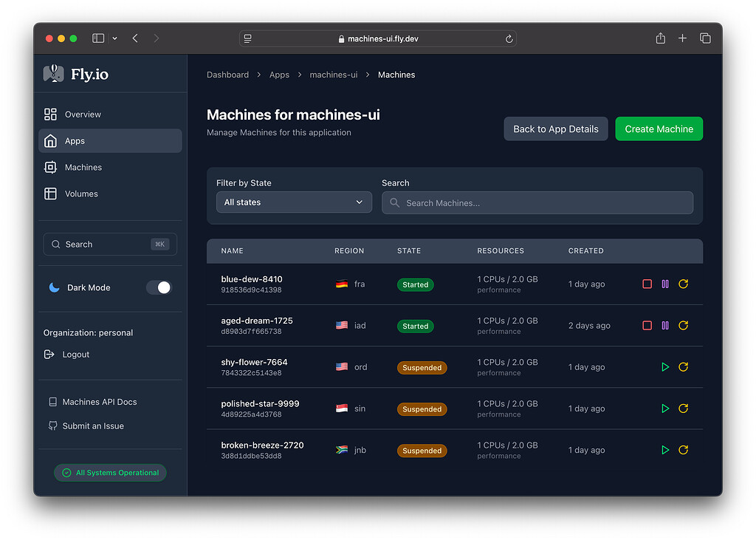The image size is (756, 540).
Task: Select Apps in the breadcrumb trail
Action: coord(279,75)
